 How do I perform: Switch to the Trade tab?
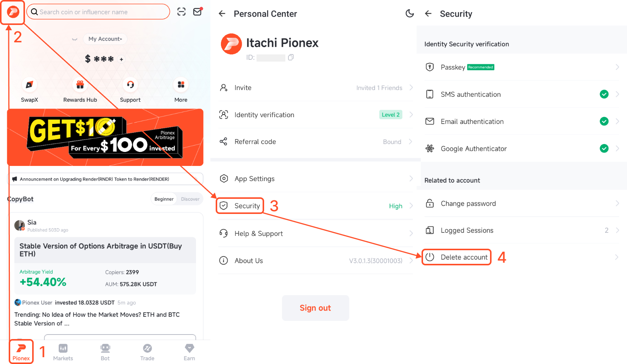147,352
